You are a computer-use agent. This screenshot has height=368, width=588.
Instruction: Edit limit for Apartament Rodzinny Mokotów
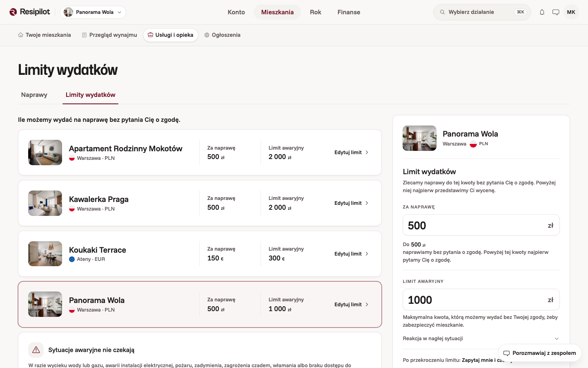(352, 153)
